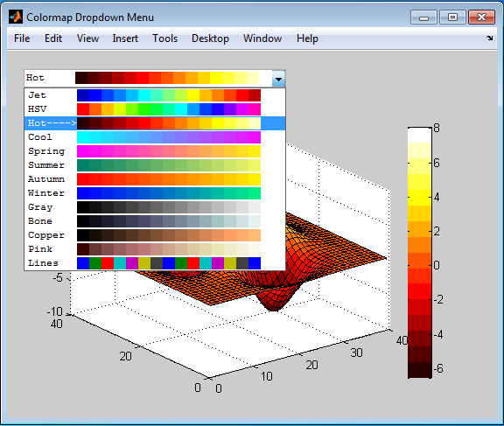The image size is (504, 426).
Task: Select the Gray colormap option
Action: [x=155, y=207]
